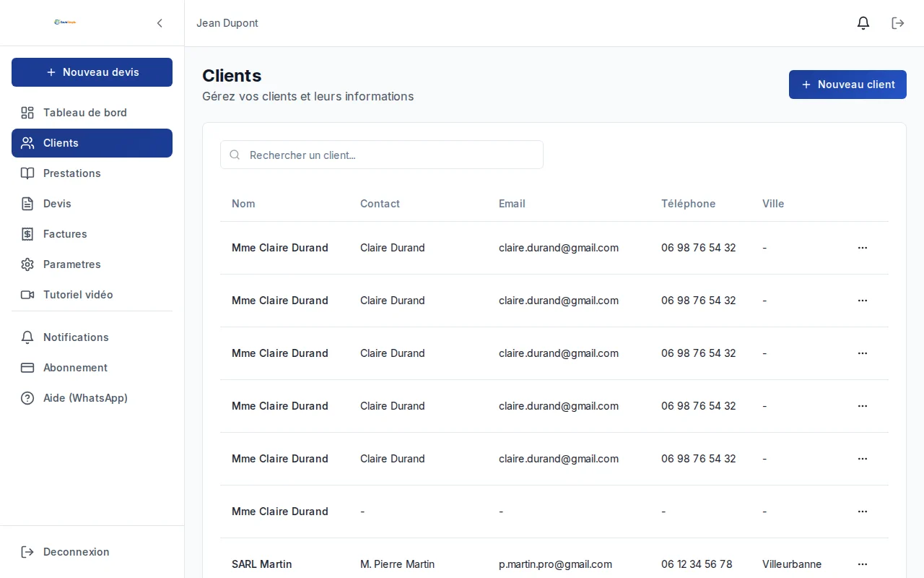The width and height of the screenshot is (924, 578).
Task: Click the app logo in the sidebar
Action: (x=65, y=22)
